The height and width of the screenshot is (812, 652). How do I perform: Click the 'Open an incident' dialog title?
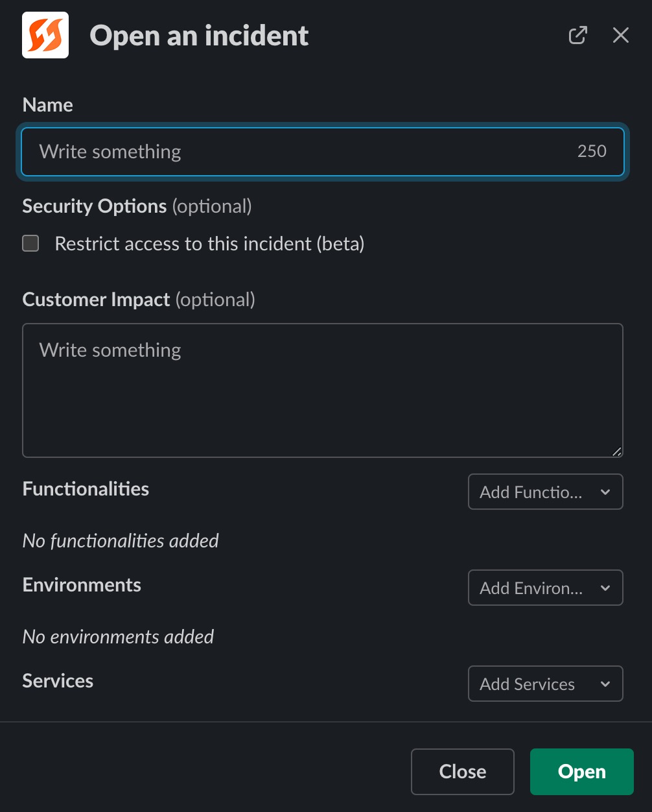pyautogui.click(x=199, y=36)
